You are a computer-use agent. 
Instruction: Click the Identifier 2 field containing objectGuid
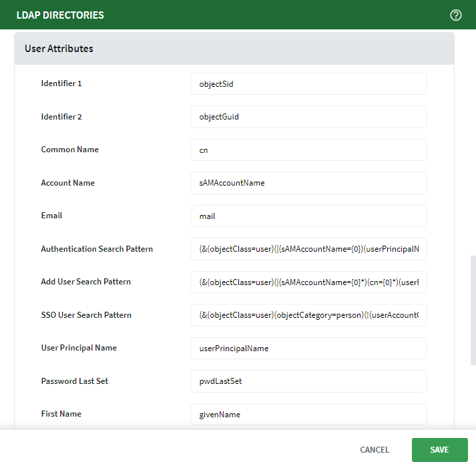[308, 117]
